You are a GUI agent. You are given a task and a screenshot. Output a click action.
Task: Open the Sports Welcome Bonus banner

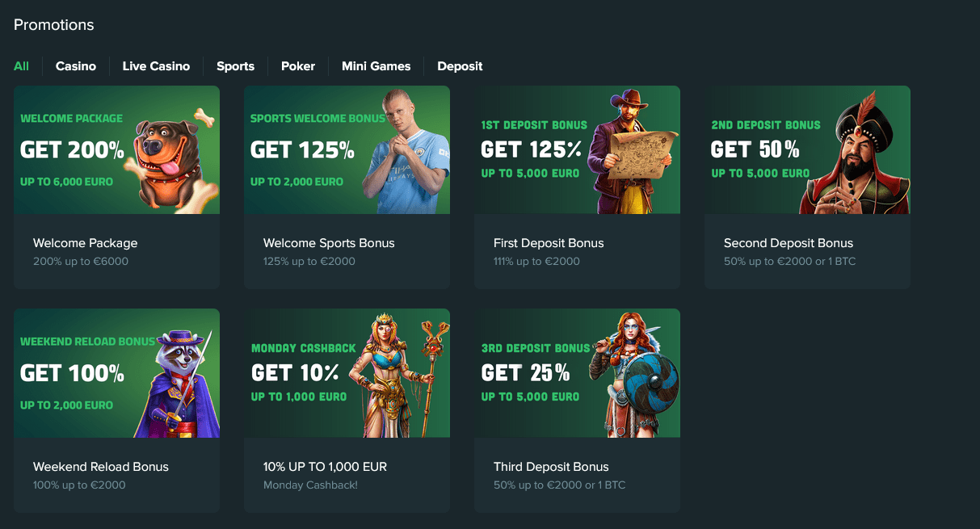click(x=347, y=150)
